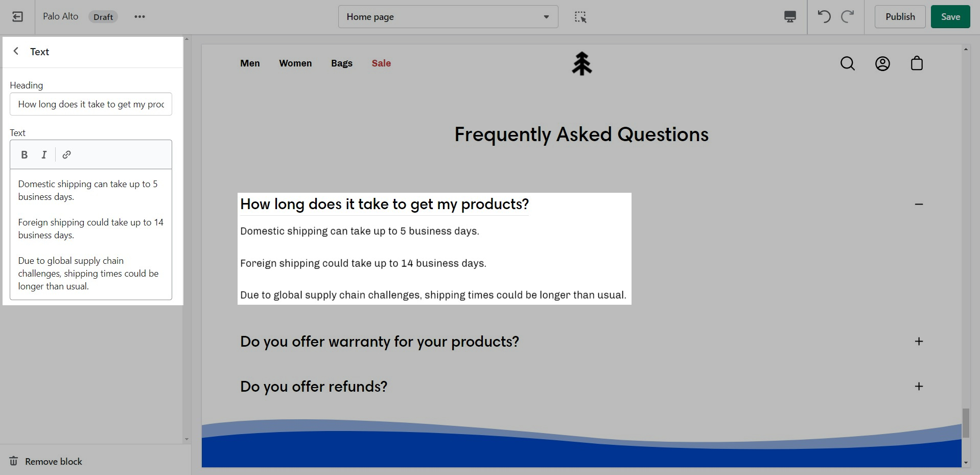Open store search in preview
The height and width of the screenshot is (475, 980).
point(847,63)
